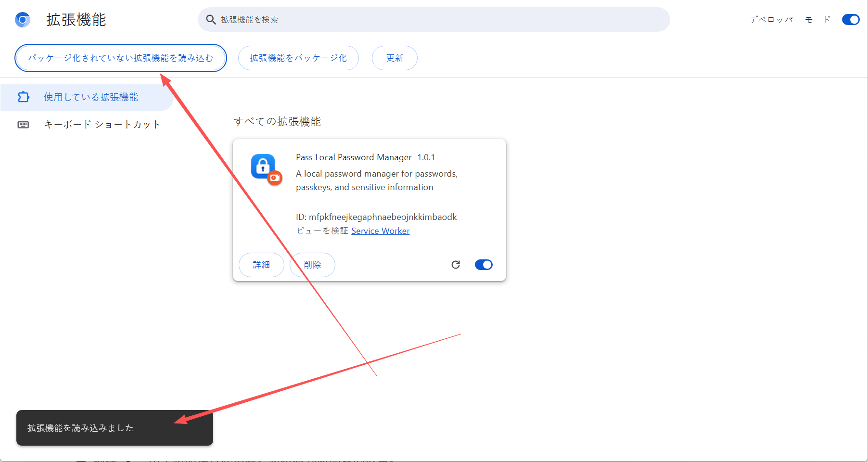Click the extension ID text
The height and width of the screenshot is (462, 868).
376,217
